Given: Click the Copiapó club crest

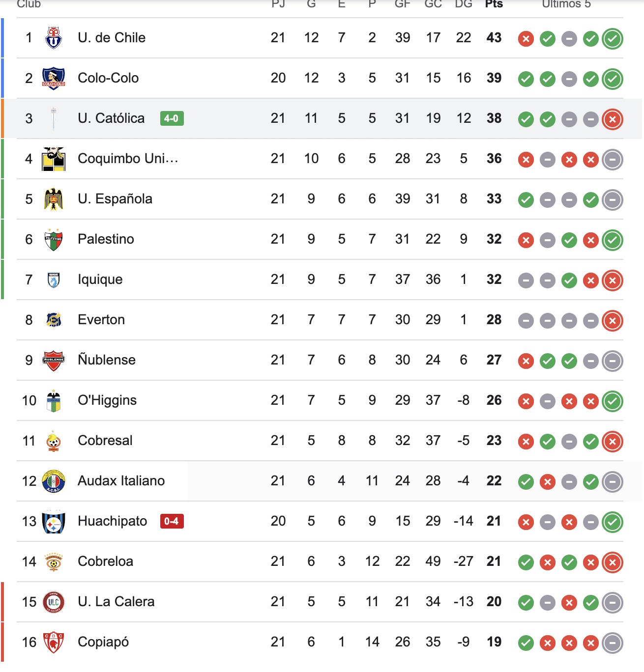Looking at the screenshot, I should coord(54,642).
